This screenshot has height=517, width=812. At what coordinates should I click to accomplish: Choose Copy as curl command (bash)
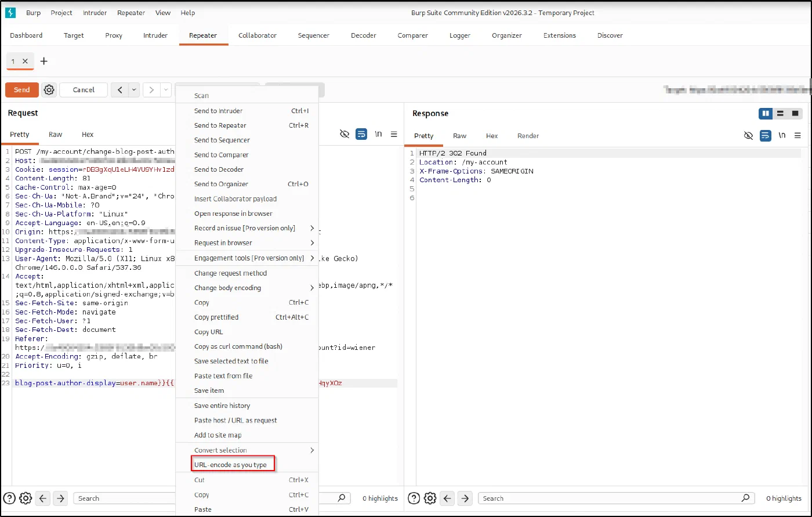tap(247, 346)
